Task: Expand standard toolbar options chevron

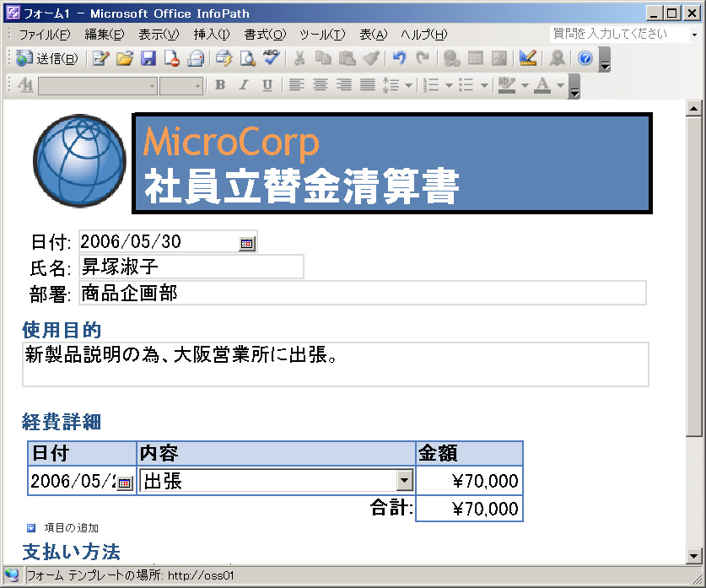Action: (605, 61)
